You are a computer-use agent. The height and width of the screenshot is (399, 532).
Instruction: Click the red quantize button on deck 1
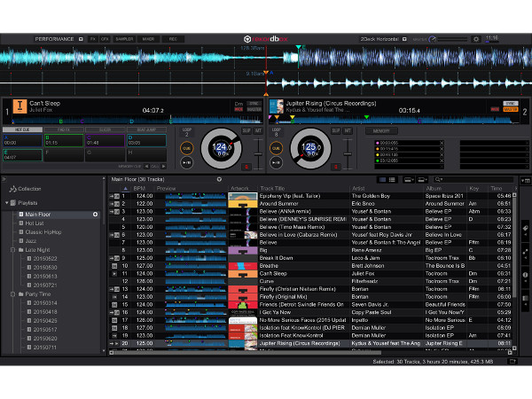click(246, 167)
